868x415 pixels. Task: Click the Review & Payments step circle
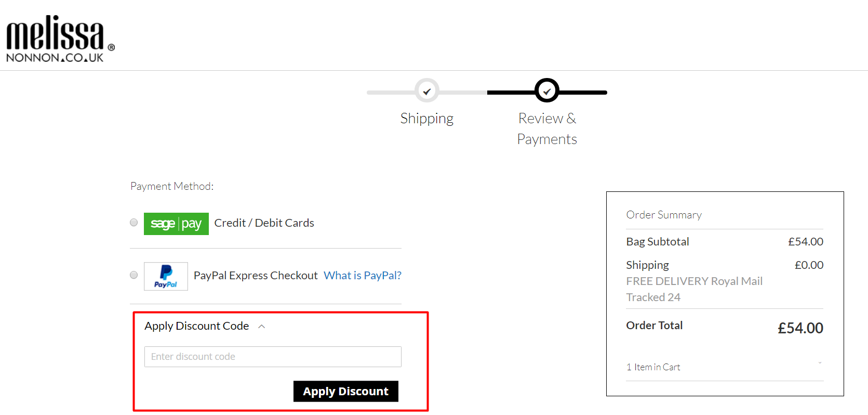point(547,90)
